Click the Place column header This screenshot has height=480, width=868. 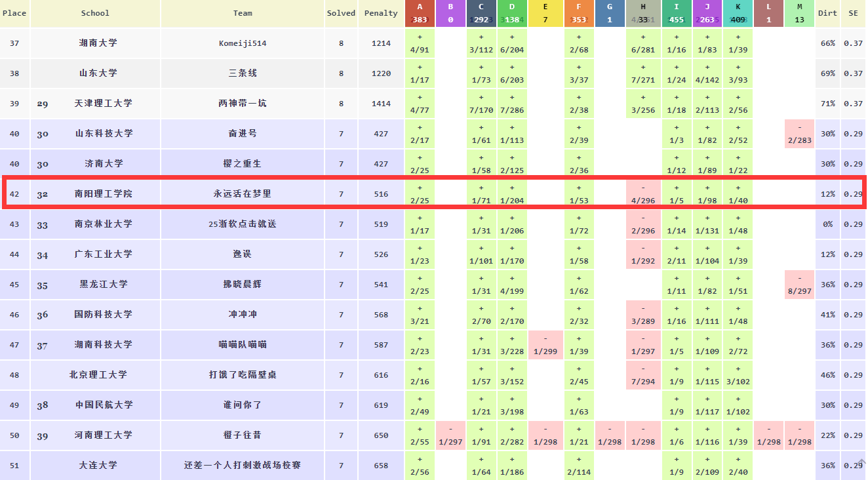pos(14,13)
